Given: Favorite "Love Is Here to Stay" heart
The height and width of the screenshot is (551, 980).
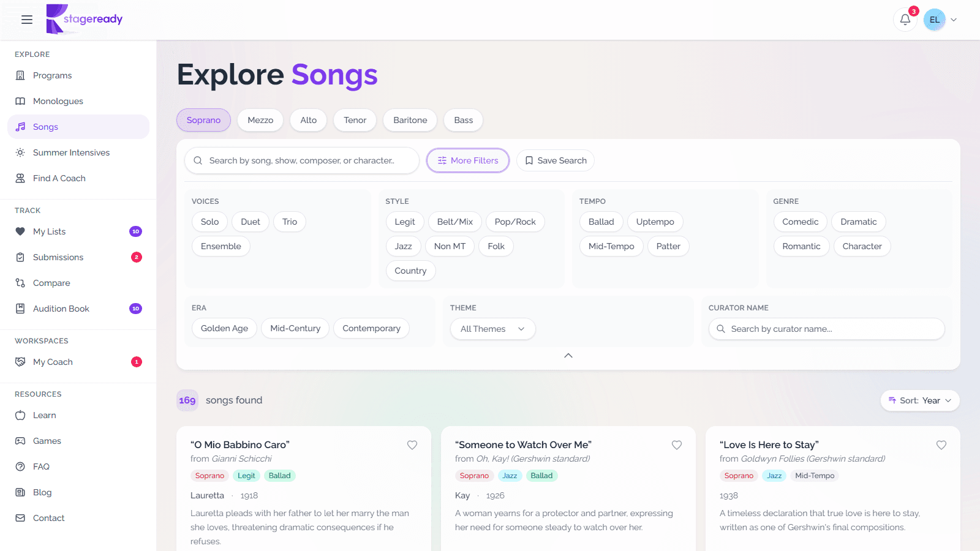Looking at the screenshot, I should [941, 445].
